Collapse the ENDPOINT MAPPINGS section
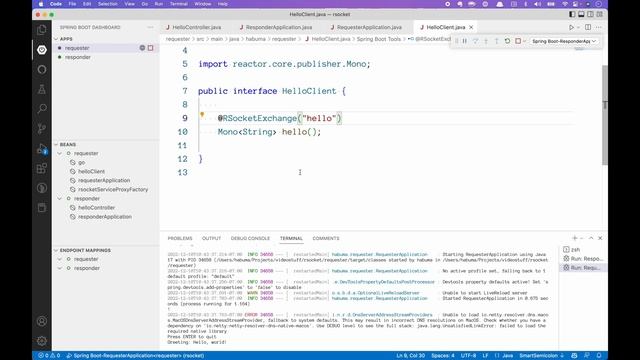Viewport: 640px width, 360px height. point(56,250)
